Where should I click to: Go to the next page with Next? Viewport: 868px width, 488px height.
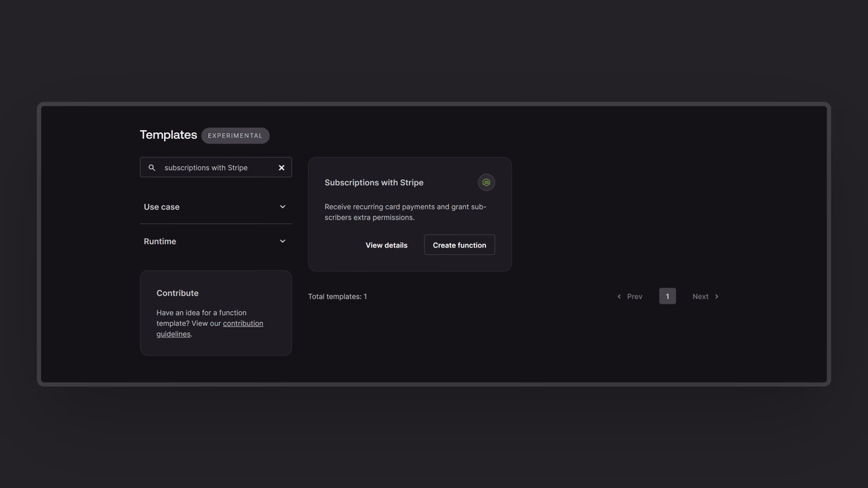point(706,296)
